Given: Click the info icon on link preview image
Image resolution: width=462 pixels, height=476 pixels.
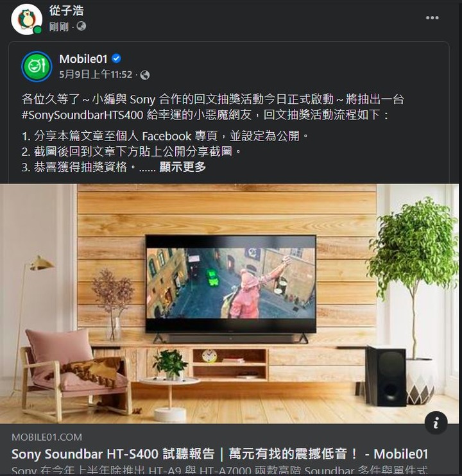Looking at the screenshot, I should click(436, 423).
